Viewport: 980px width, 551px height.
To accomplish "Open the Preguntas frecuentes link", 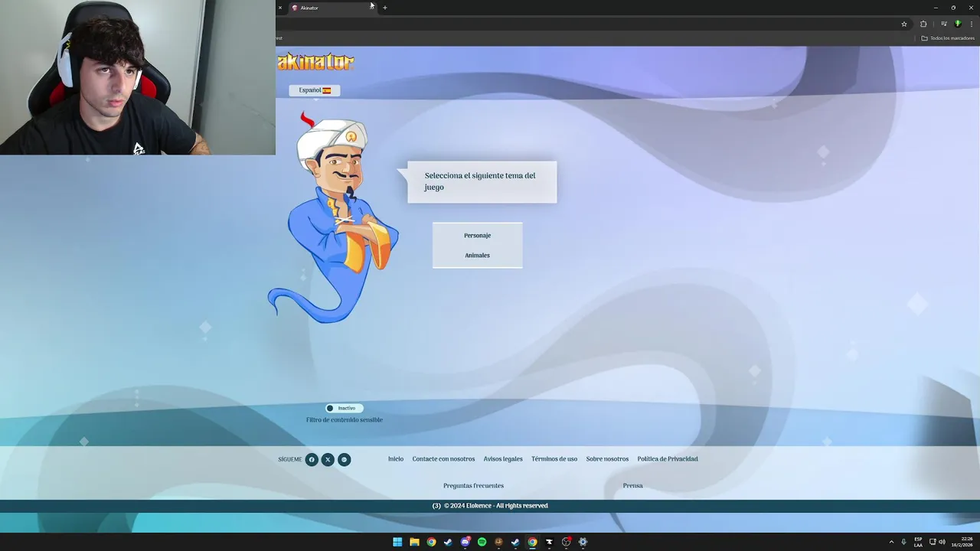I will coord(473,486).
